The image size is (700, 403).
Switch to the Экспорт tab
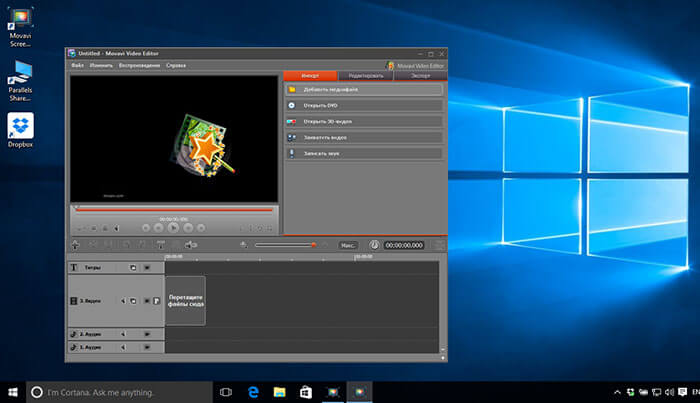pyautogui.click(x=421, y=75)
